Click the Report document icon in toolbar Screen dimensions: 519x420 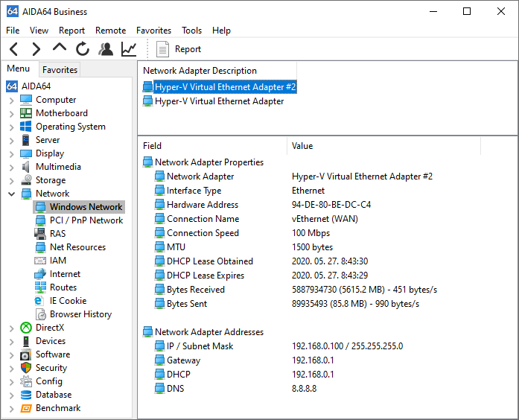[x=162, y=49]
